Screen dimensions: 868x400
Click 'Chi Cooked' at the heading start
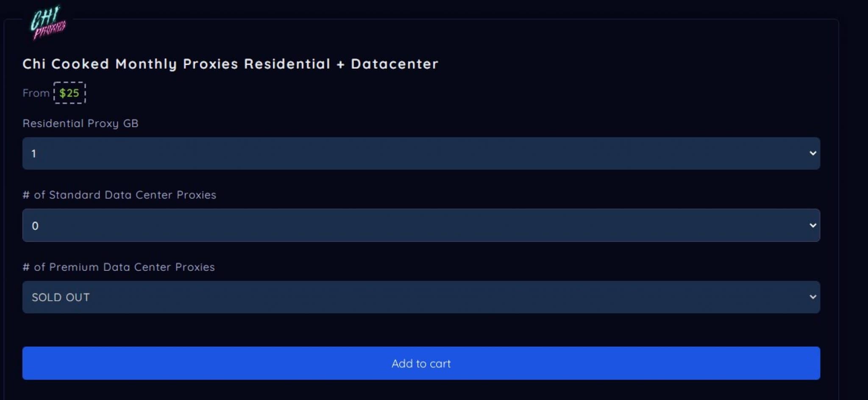pyautogui.click(x=66, y=64)
